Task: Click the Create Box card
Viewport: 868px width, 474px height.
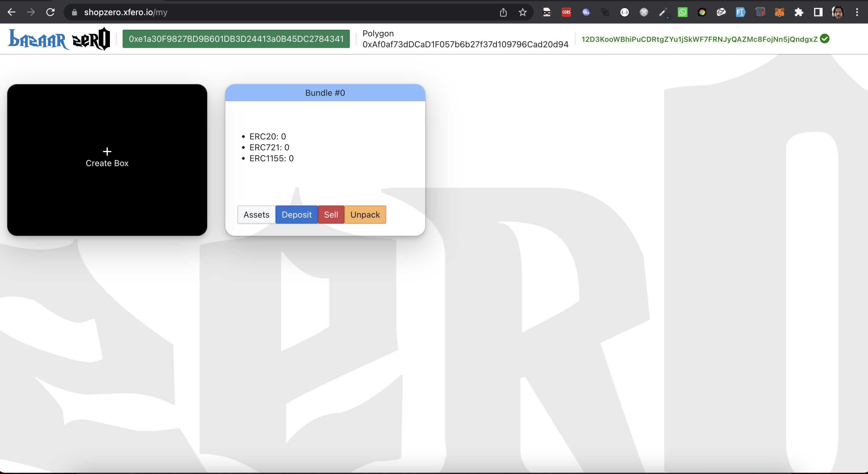Action: tap(107, 160)
